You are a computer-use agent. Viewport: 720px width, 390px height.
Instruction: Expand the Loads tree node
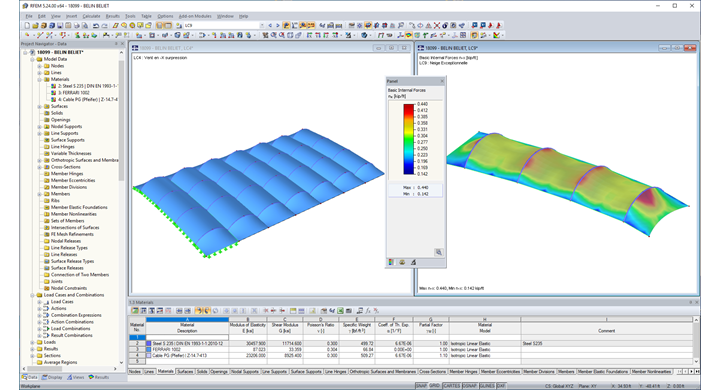click(33, 342)
